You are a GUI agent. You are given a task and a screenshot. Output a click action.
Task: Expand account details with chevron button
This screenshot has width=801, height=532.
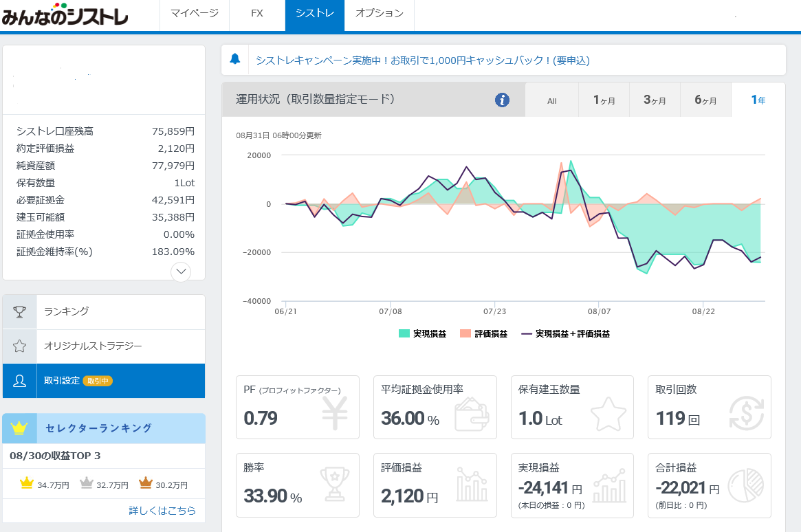(x=181, y=271)
